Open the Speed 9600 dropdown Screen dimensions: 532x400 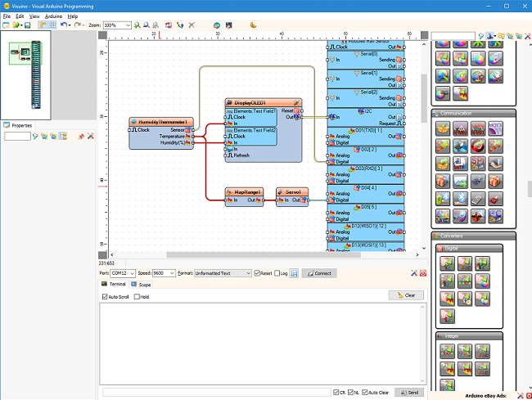172,273
